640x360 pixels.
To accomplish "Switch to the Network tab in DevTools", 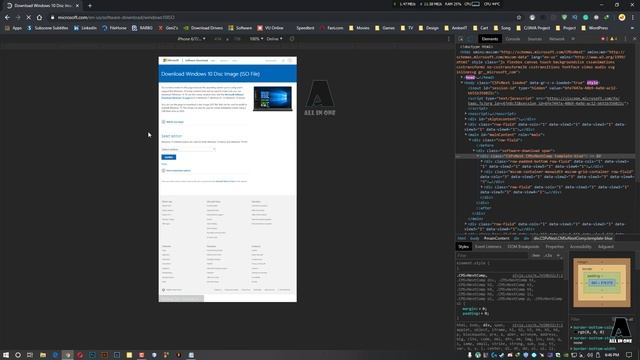I will (556, 39).
